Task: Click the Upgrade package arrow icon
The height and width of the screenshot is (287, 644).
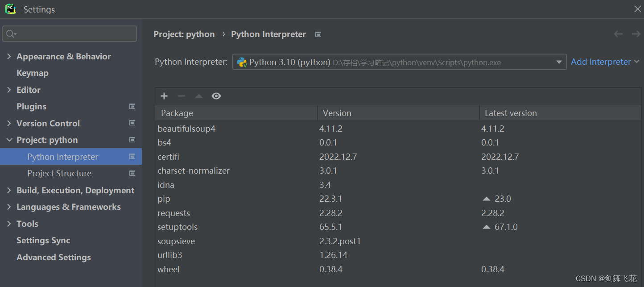Action: [x=198, y=96]
